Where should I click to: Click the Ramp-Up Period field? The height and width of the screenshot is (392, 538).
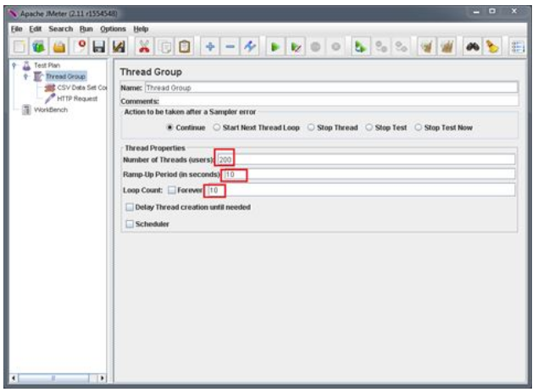(x=369, y=174)
